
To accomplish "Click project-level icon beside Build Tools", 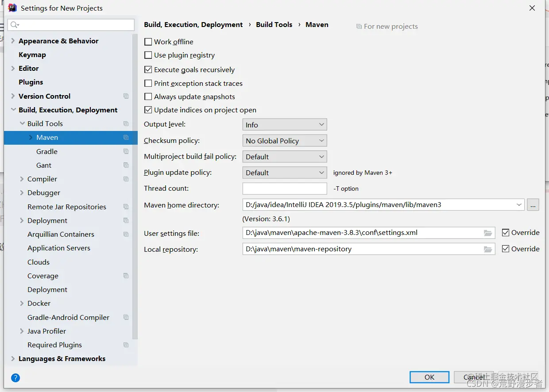I will [x=126, y=123].
